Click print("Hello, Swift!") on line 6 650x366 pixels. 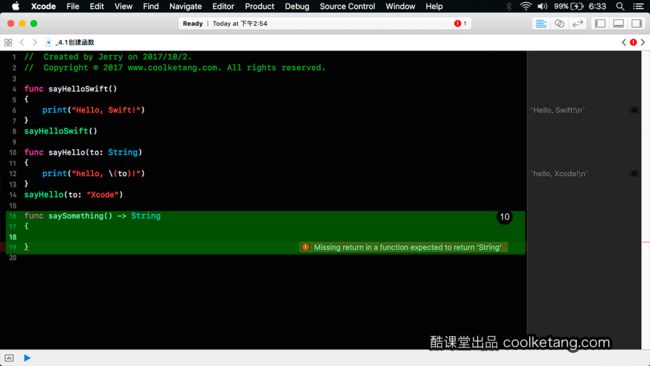click(93, 110)
